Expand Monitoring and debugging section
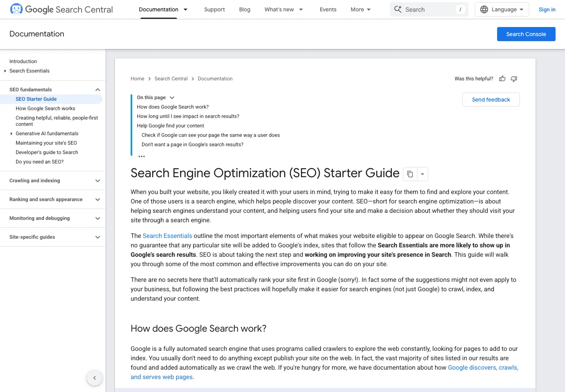565x392 pixels. [98, 218]
